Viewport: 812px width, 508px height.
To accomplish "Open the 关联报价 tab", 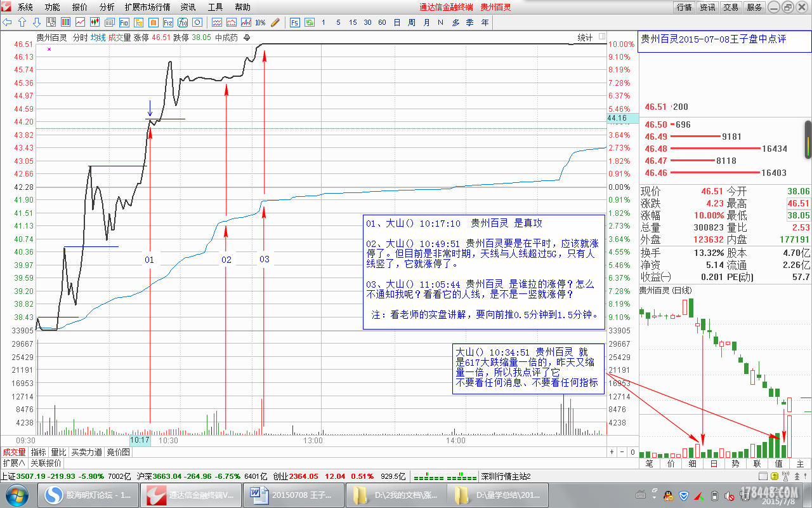I will point(46,463).
